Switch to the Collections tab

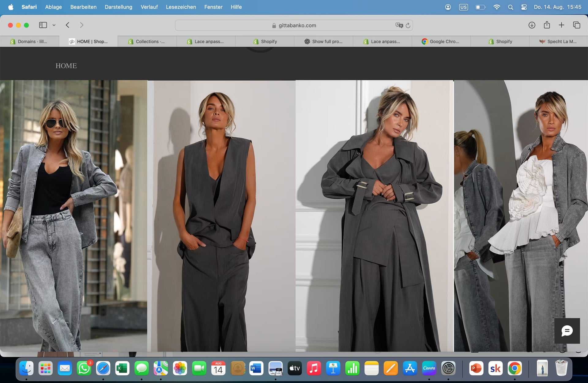click(x=147, y=41)
